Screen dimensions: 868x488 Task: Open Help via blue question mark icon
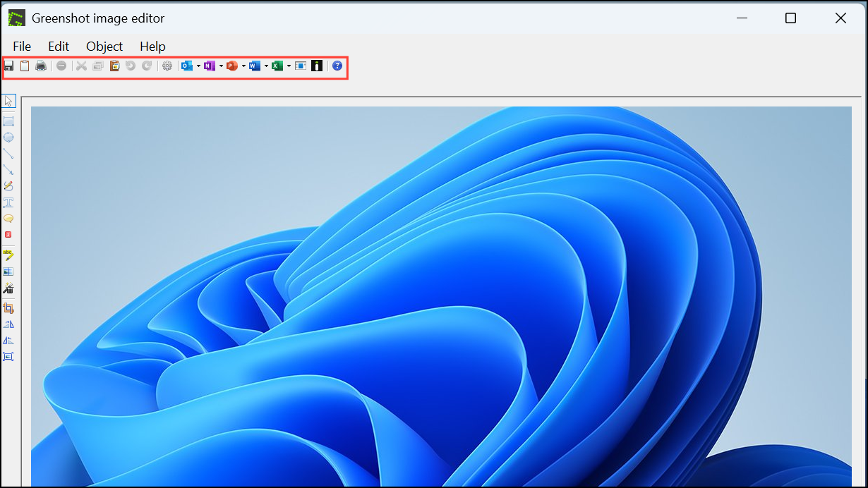(337, 66)
